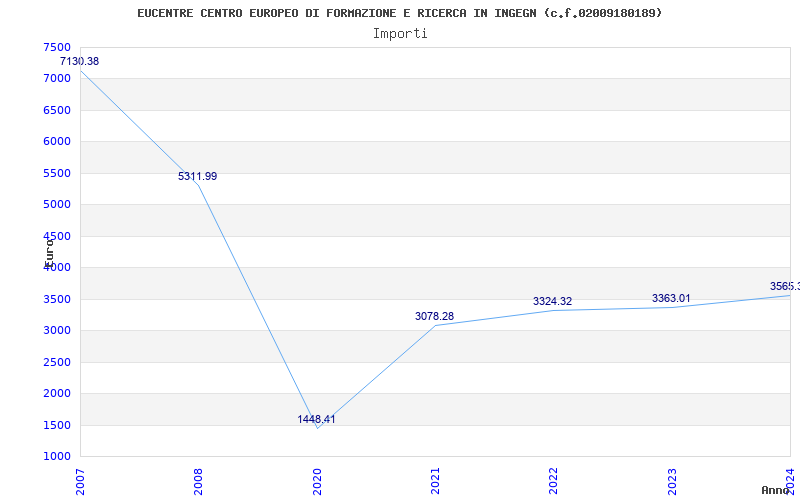Click the 5000 y-axis tick label

pyautogui.click(x=57, y=205)
